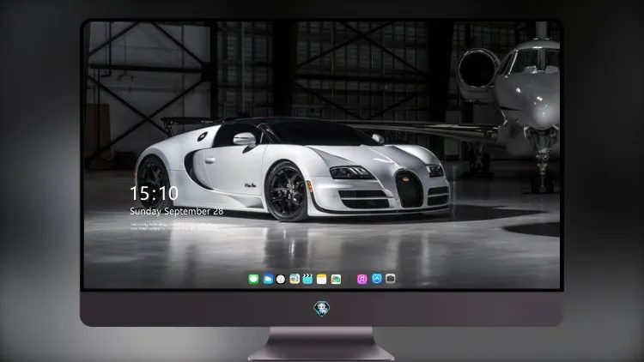
Task: Open the blue App Store icon
Action: click(377, 279)
